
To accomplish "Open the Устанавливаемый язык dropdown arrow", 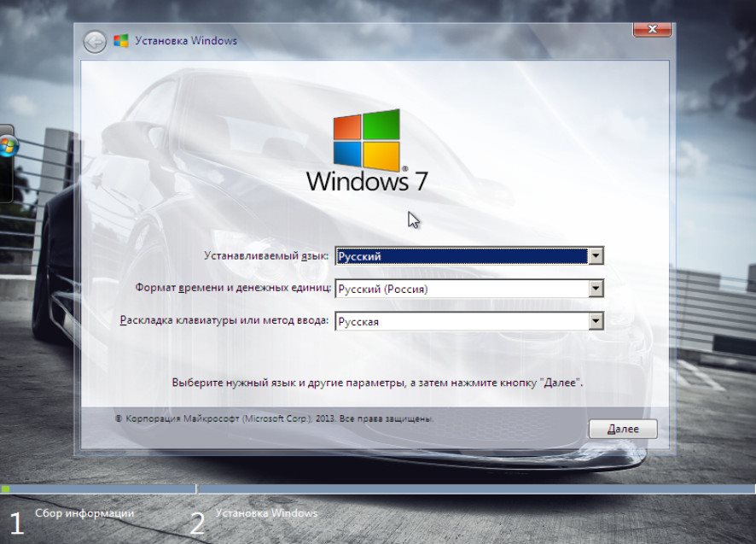I will click(596, 256).
